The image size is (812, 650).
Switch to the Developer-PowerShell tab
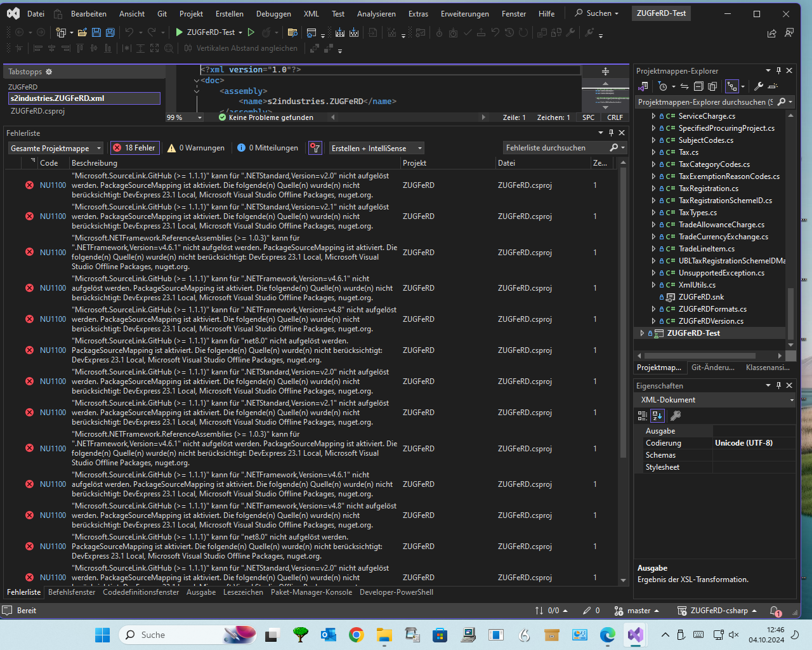point(396,592)
